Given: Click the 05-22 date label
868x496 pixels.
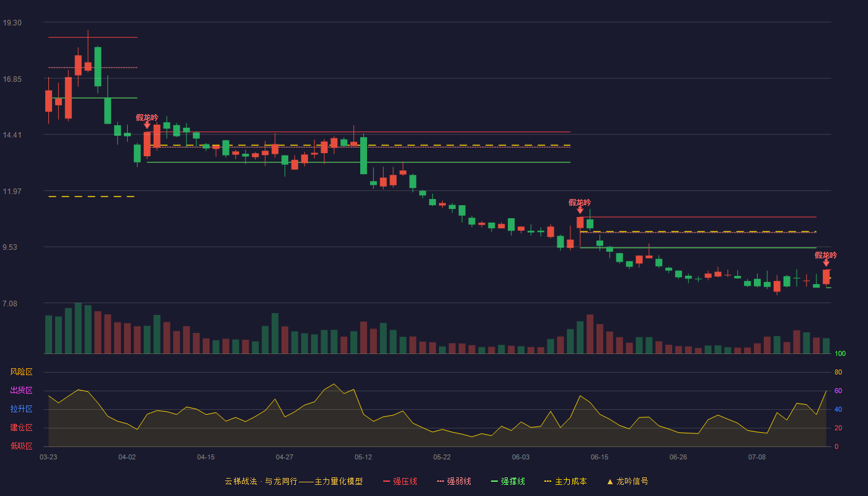Looking at the screenshot, I should pos(442,457).
